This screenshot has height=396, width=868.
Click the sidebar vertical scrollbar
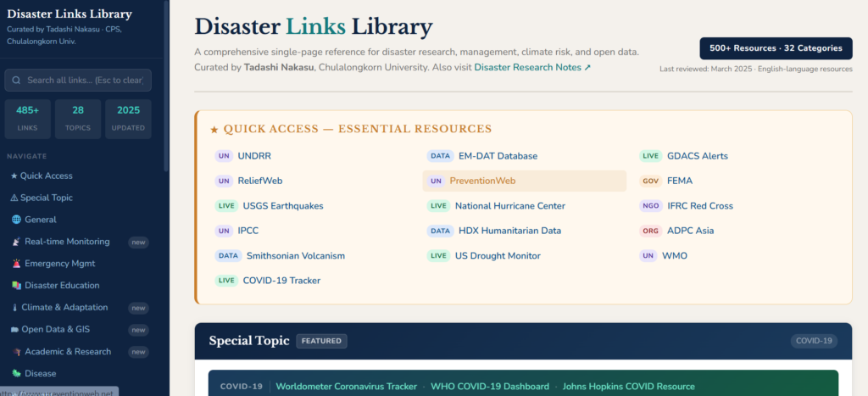(166, 85)
